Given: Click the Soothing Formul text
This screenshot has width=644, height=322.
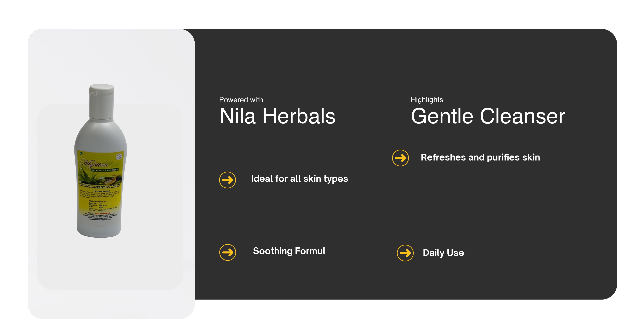Looking at the screenshot, I should [289, 251].
